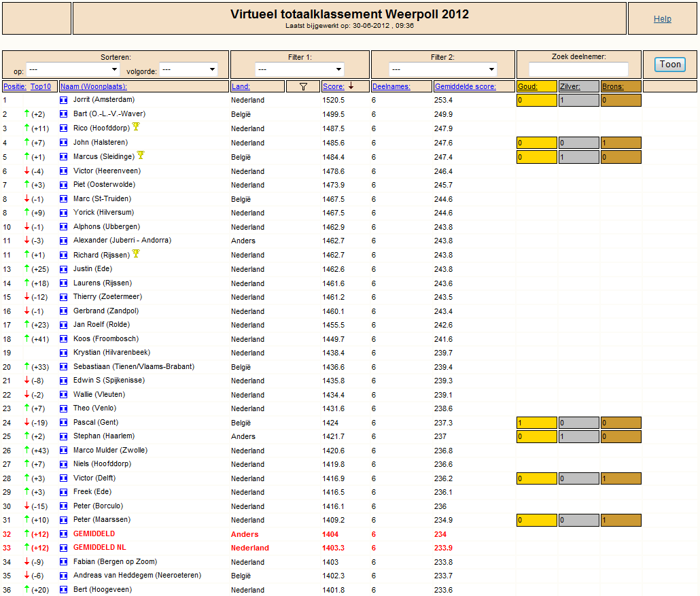700x596 pixels.
Task: Sort by the Gemiddelde score column header
Action: click(465, 86)
